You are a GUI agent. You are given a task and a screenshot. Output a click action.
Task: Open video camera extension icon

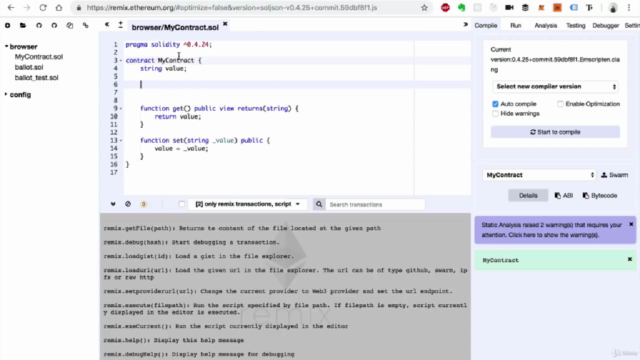pos(509,7)
